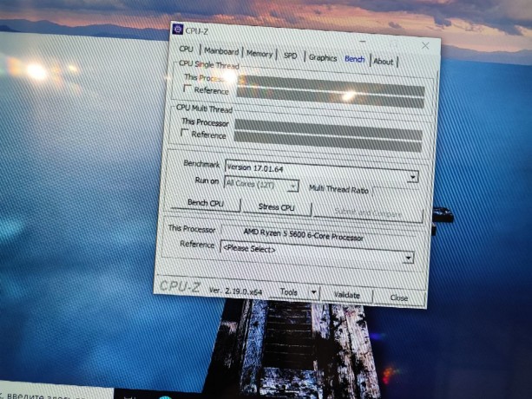Click the Close button at bottom right
The height and width of the screenshot is (399, 532).
tap(398, 298)
